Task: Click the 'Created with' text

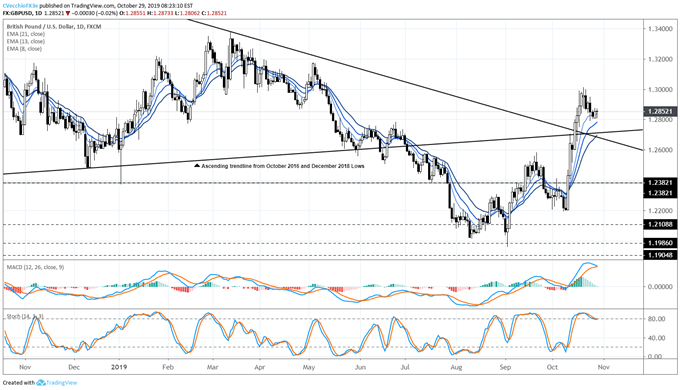Action: (x=19, y=383)
